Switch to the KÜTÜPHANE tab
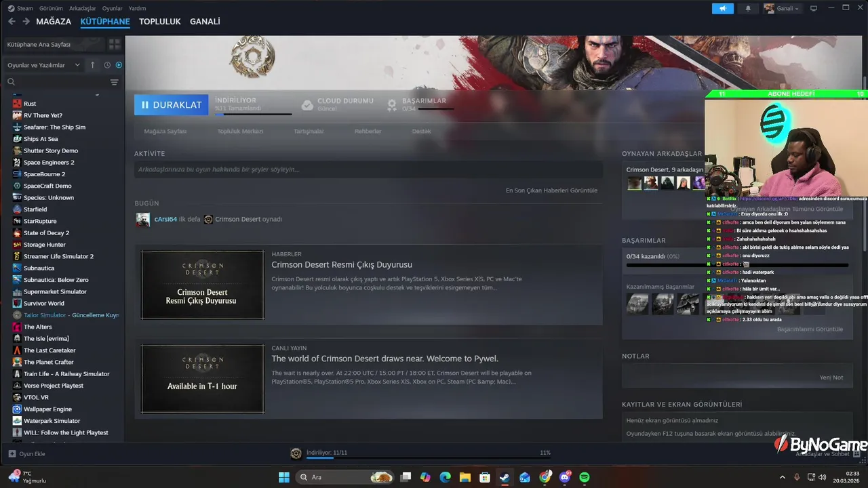Viewport: 868px width, 488px height. click(x=105, y=22)
